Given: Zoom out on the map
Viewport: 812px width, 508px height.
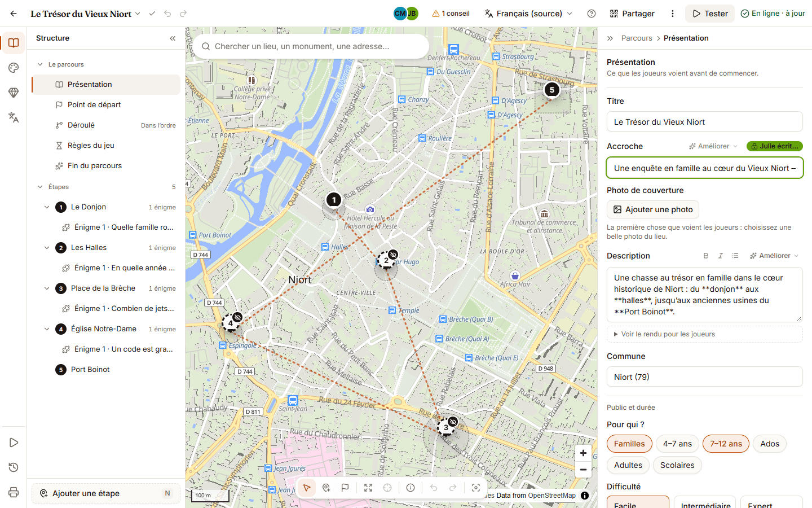Looking at the screenshot, I should 583,470.
